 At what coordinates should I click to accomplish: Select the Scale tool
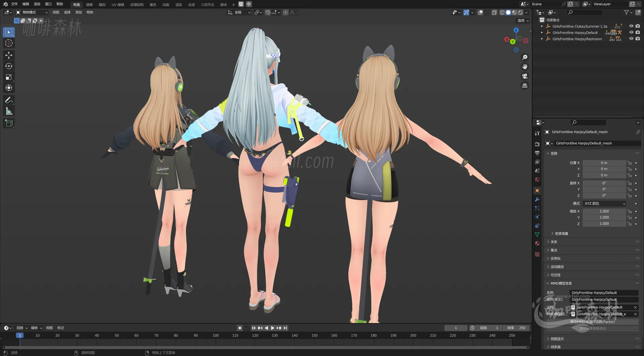(x=9, y=77)
